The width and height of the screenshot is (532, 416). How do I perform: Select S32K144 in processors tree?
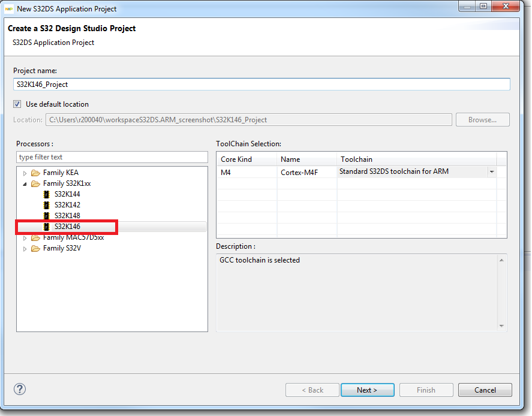(x=67, y=194)
